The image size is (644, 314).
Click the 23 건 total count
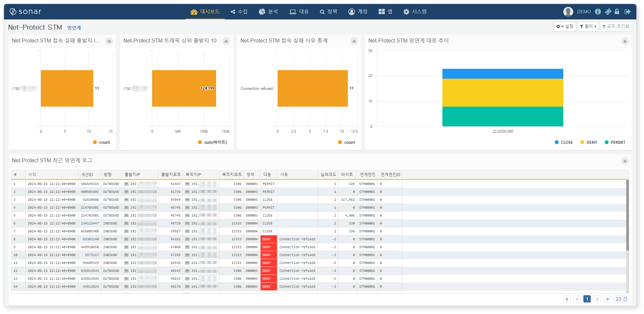[x=621, y=299]
